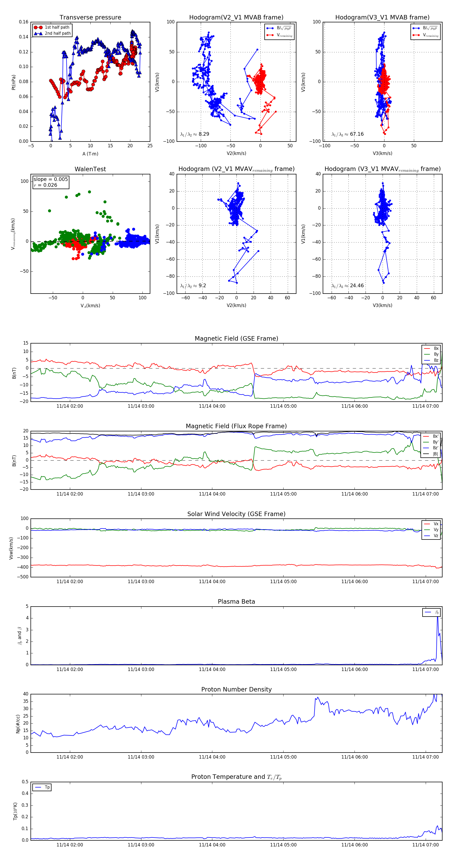Click the 'B(nT)' y-axis label of Flux Rope panel

pos(14,461)
